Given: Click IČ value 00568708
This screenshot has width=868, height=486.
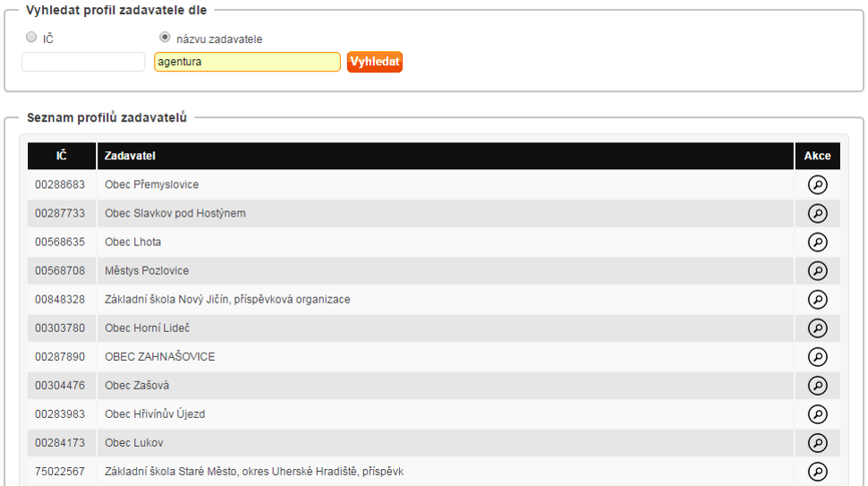Looking at the screenshot, I should (60, 270).
